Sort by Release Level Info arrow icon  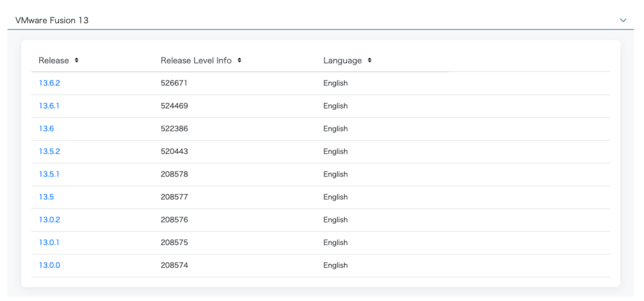[x=240, y=61]
